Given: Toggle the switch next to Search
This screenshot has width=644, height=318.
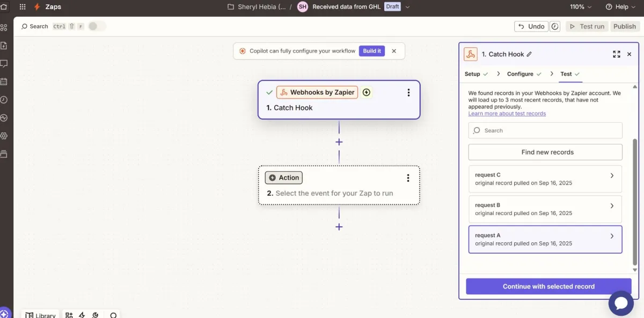Looking at the screenshot, I should (x=97, y=26).
